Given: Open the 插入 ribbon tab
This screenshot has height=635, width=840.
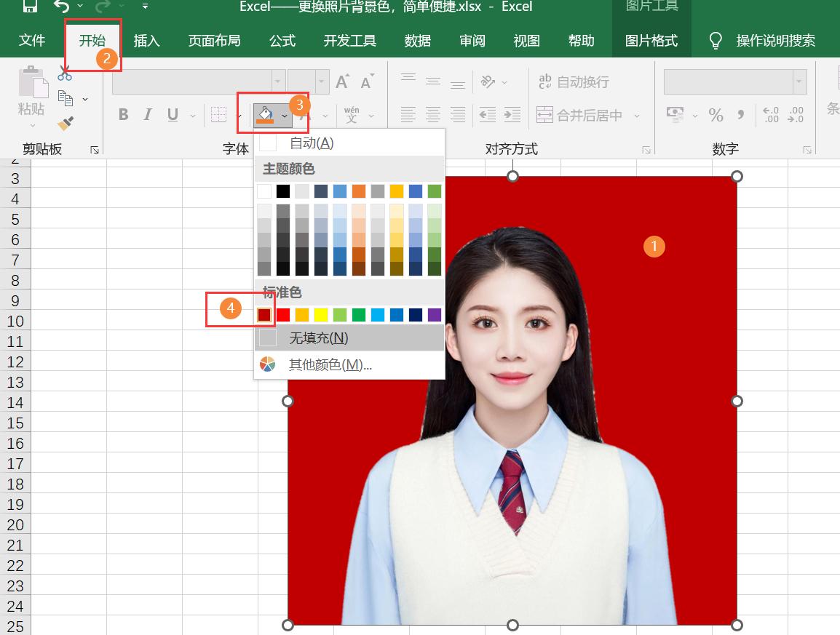Looking at the screenshot, I should coord(146,41).
